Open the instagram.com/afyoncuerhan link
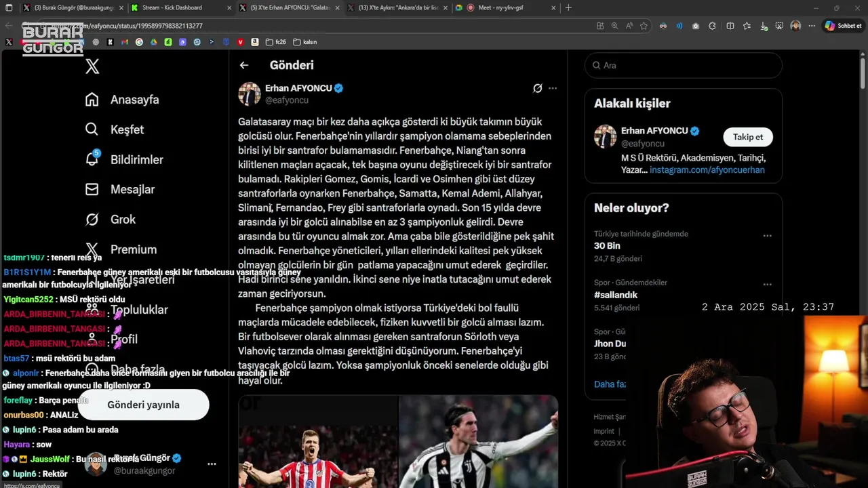Viewport: 868px width, 488px height. [x=707, y=170]
